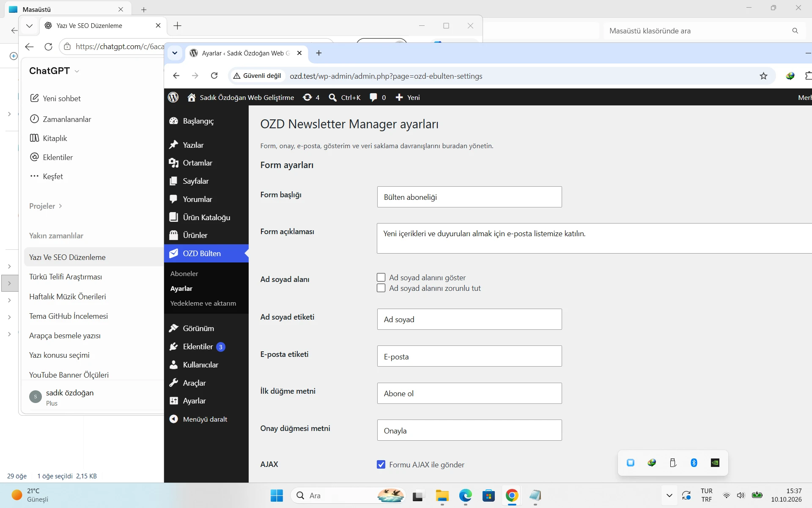Open Bluetooth icon in system tray popup

pyautogui.click(x=694, y=463)
